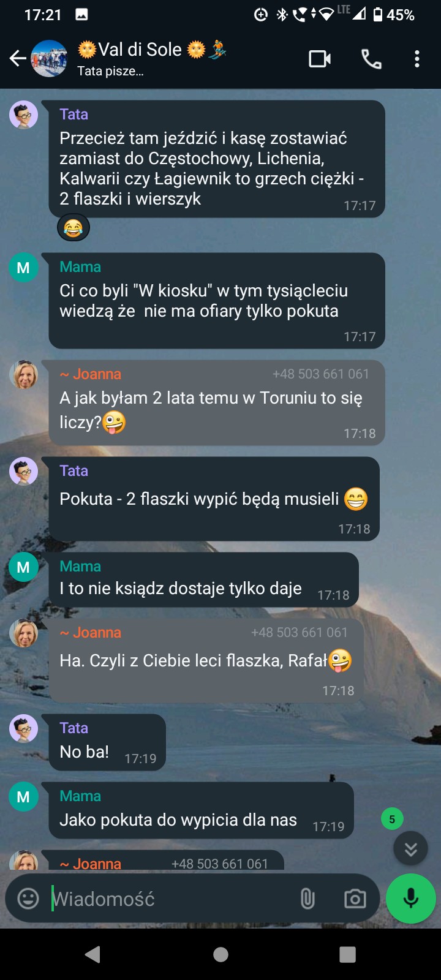Open Val di Sole group info title
Viewport: 441px width, 980px height.
point(152,50)
